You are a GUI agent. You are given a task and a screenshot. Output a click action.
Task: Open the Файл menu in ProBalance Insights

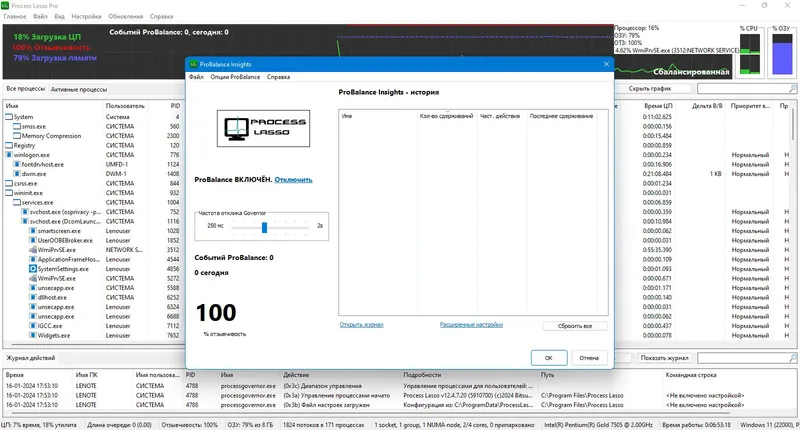point(196,77)
